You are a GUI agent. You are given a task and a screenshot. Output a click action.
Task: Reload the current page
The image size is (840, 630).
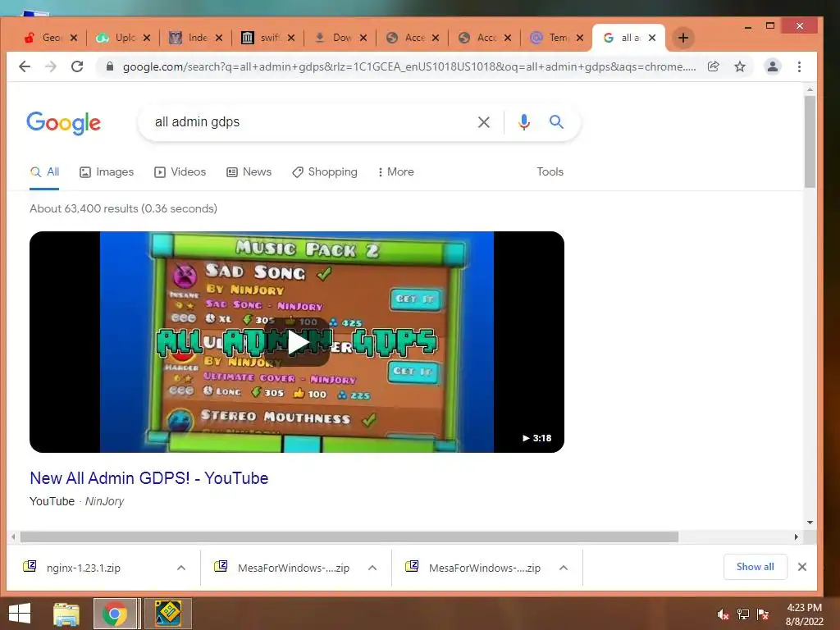(x=77, y=66)
